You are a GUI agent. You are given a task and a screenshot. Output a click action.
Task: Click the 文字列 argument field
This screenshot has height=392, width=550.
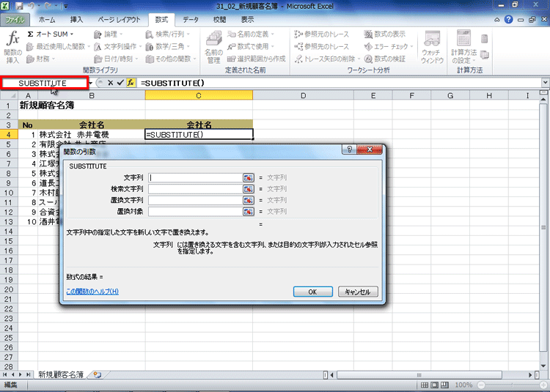coord(195,177)
